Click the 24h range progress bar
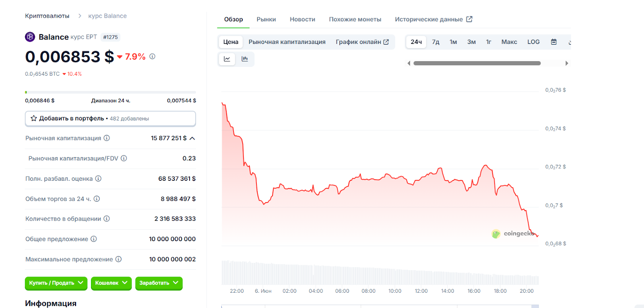 [x=110, y=92]
